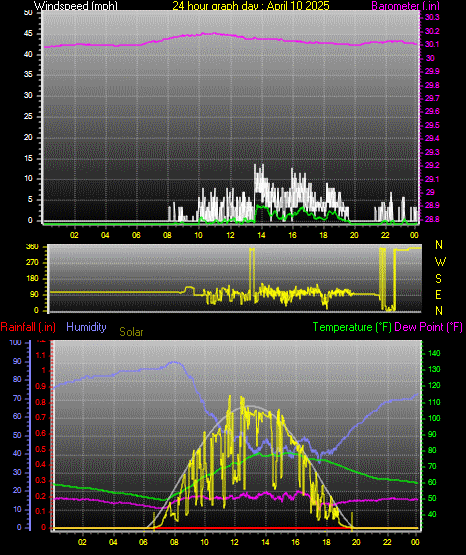Viewport: 466px width, 555px height.
Task: Click the 14 hour mark on wind graph
Action: coord(261,235)
